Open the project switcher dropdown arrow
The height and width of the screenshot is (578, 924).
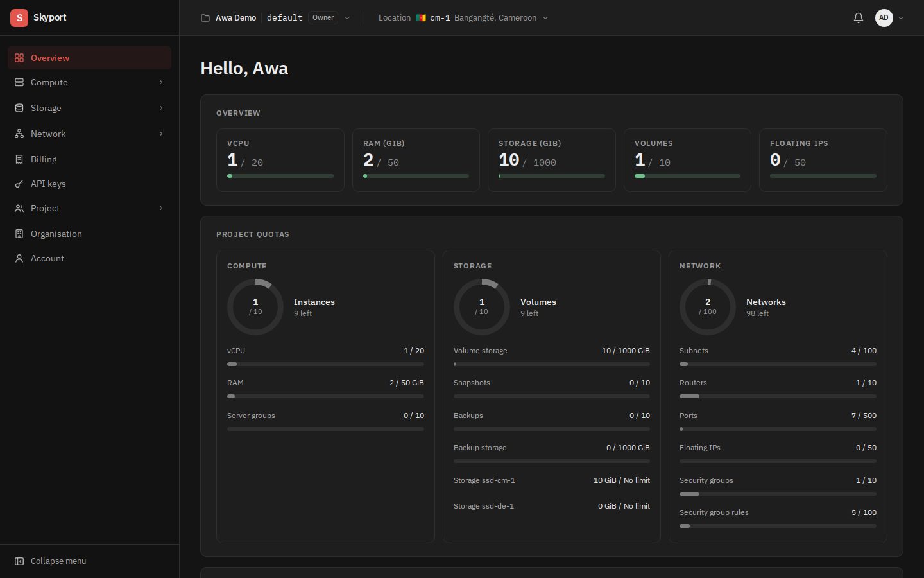[x=347, y=18]
